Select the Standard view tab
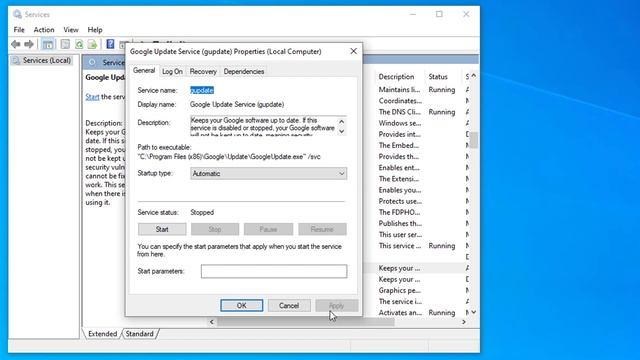Viewport: 640px width, 360px height. click(x=139, y=334)
